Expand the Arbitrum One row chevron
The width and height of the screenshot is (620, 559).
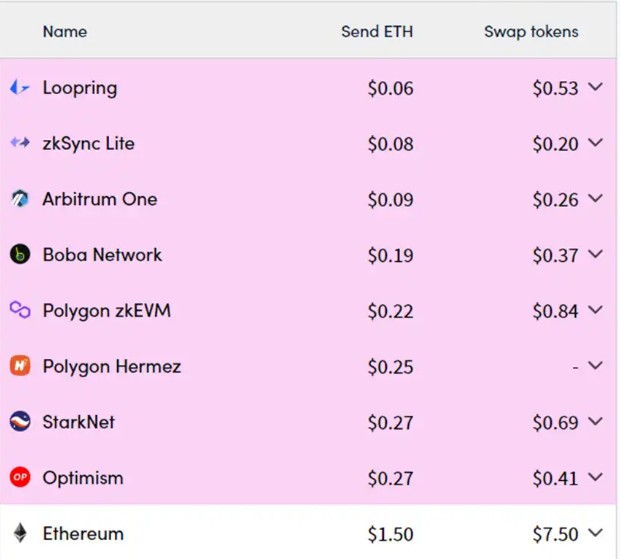(595, 198)
